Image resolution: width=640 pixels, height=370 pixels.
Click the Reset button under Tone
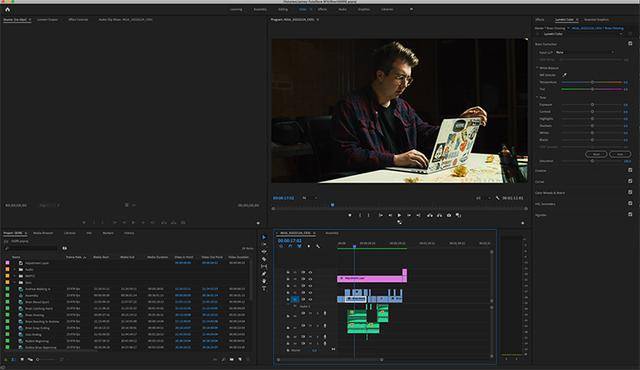tap(596, 154)
